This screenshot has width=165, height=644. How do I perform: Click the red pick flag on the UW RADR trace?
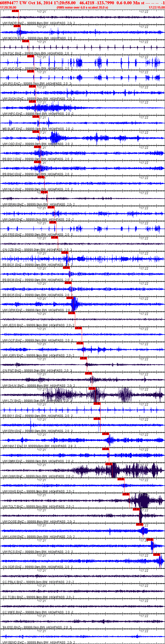15,11
